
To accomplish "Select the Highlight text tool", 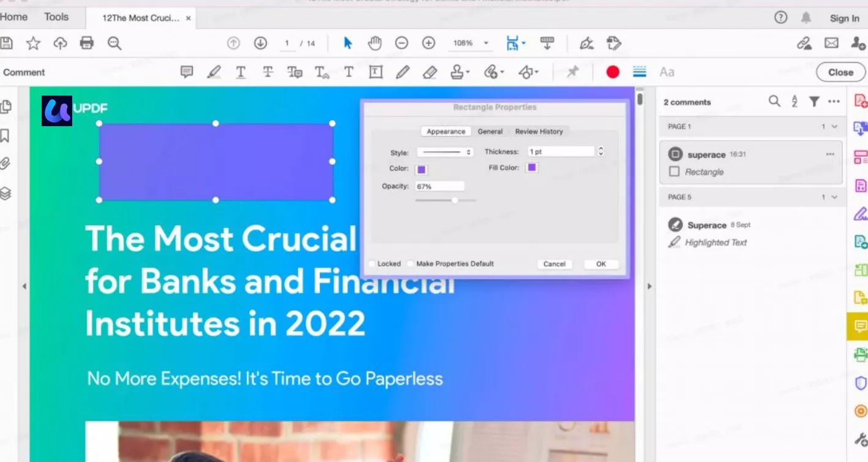I will [x=213, y=72].
